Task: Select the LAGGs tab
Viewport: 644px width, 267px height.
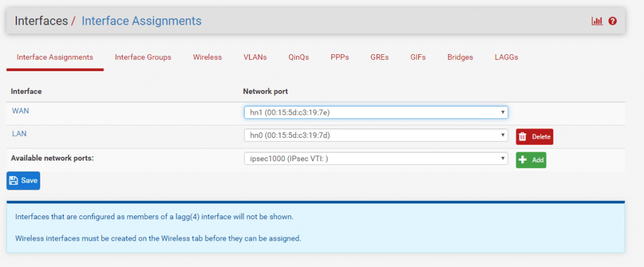Action: [506, 57]
